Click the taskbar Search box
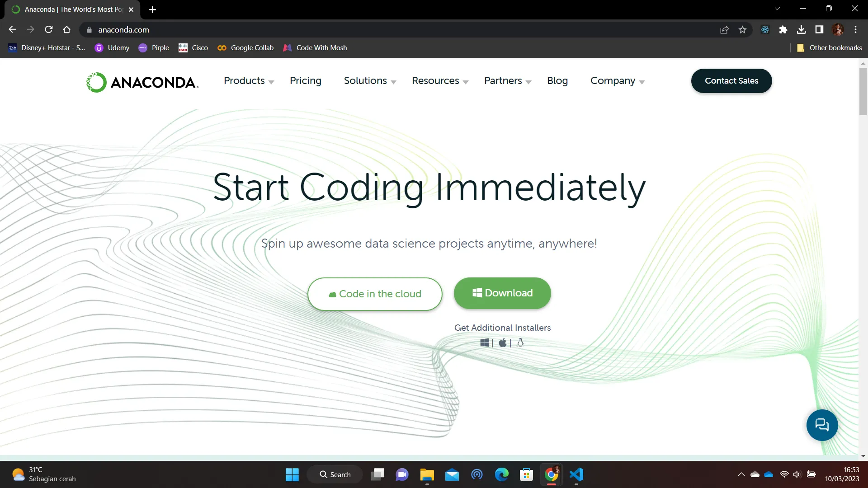This screenshot has width=868, height=488. (x=335, y=474)
